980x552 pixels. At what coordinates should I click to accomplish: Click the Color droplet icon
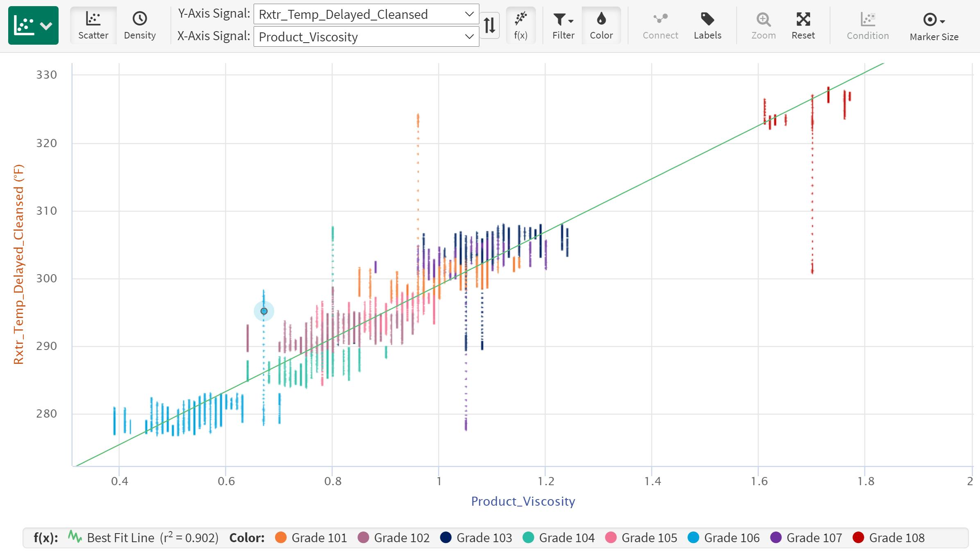tap(601, 25)
